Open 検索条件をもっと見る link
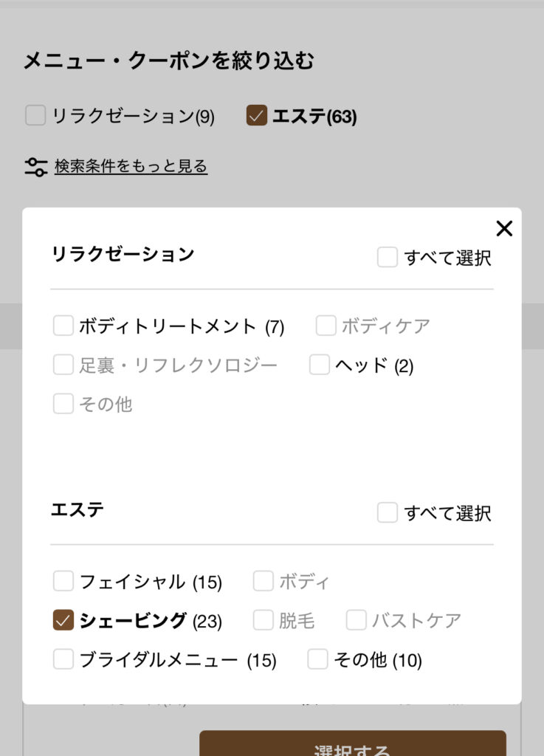Image resolution: width=544 pixels, height=756 pixels. point(131,167)
